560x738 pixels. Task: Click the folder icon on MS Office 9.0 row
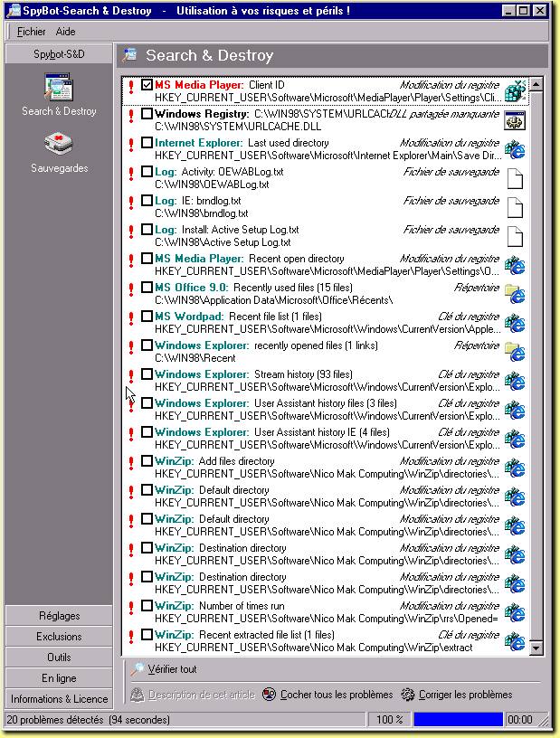pos(515,295)
